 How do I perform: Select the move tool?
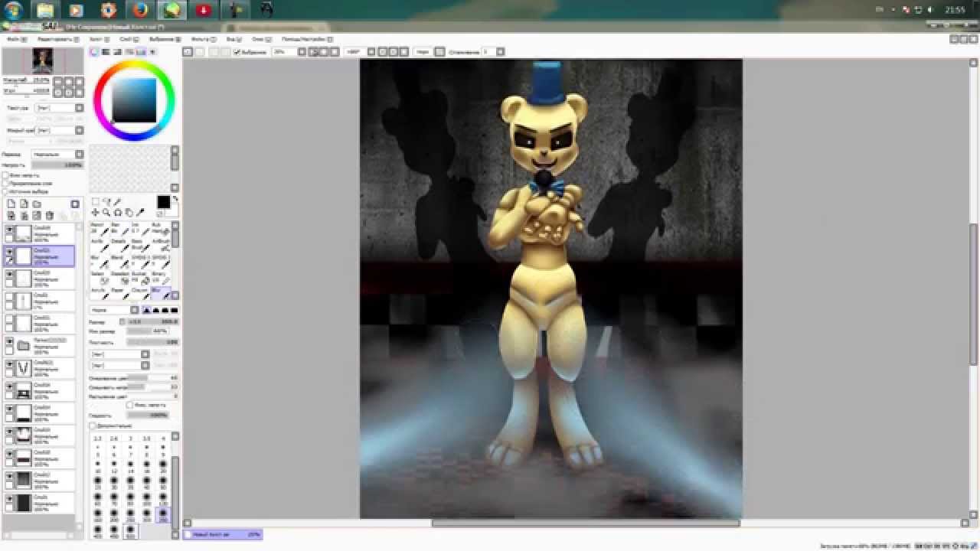pyautogui.click(x=95, y=213)
